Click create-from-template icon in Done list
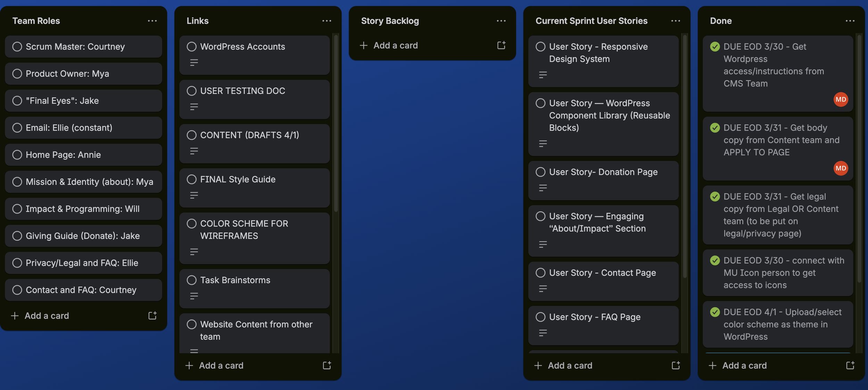 (x=850, y=365)
